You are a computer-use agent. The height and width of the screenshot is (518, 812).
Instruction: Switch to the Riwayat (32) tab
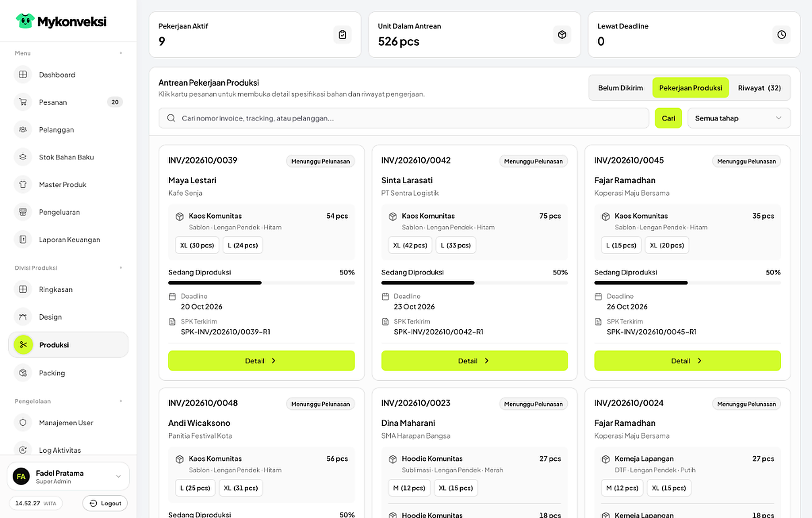pos(759,88)
